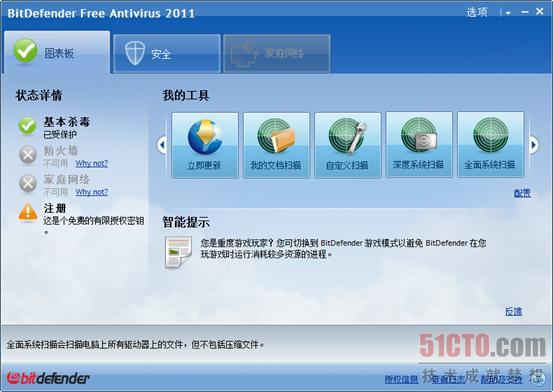Open the 授权信息 license info link
The height and width of the screenshot is (392, 553).
(x=401, y=380)
